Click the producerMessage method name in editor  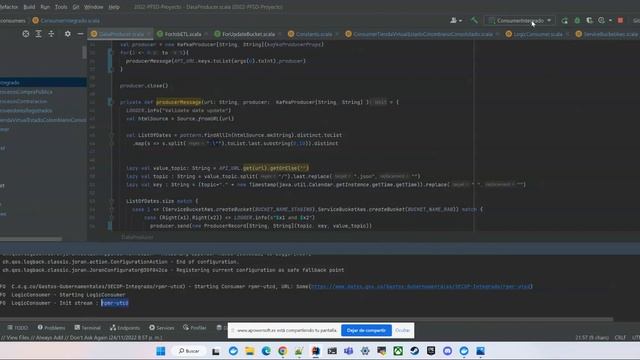tap(178, 102)
